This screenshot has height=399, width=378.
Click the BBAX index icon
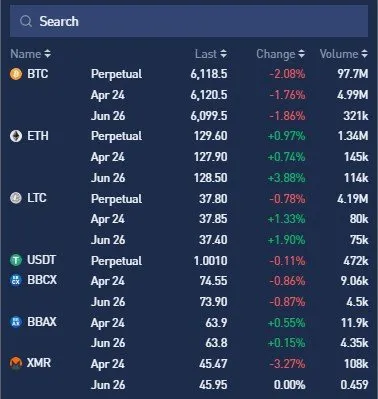click(x=16, y=322)
